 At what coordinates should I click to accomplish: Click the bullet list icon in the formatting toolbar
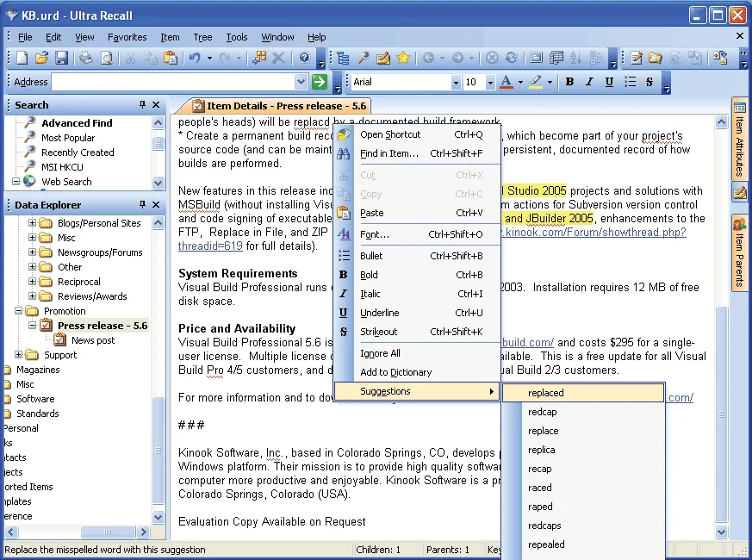click(x=630, y=82)
